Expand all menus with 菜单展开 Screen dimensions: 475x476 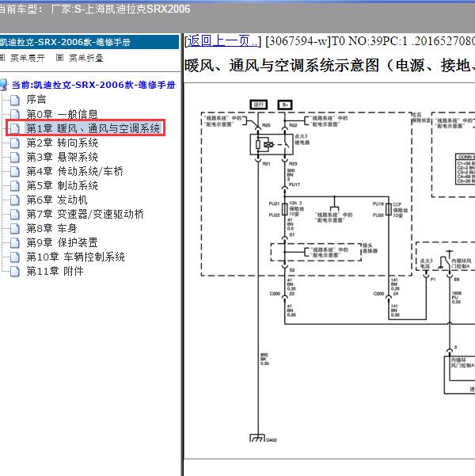click(x=28, y=58)
